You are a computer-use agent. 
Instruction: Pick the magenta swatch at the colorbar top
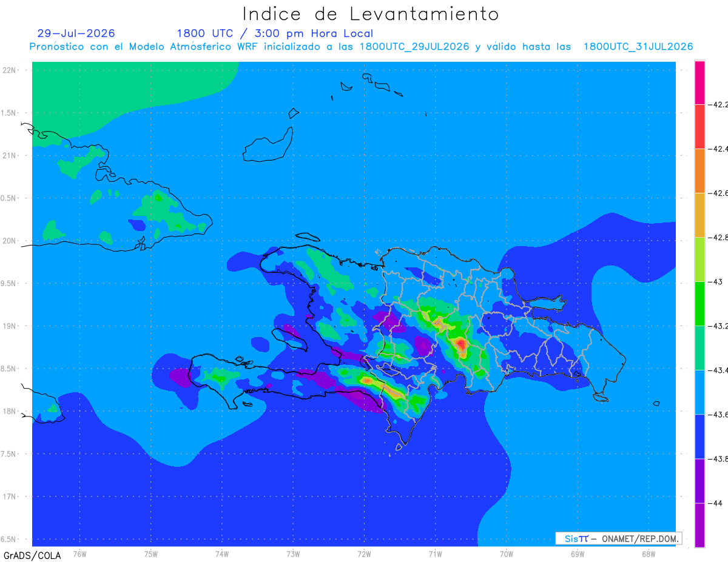click(x=699, y=82)
